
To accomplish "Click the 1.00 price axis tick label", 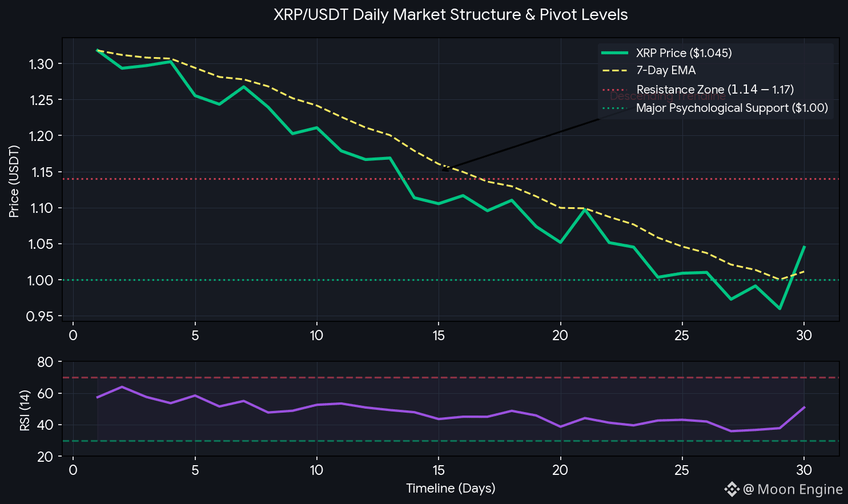I will [41, 280].
